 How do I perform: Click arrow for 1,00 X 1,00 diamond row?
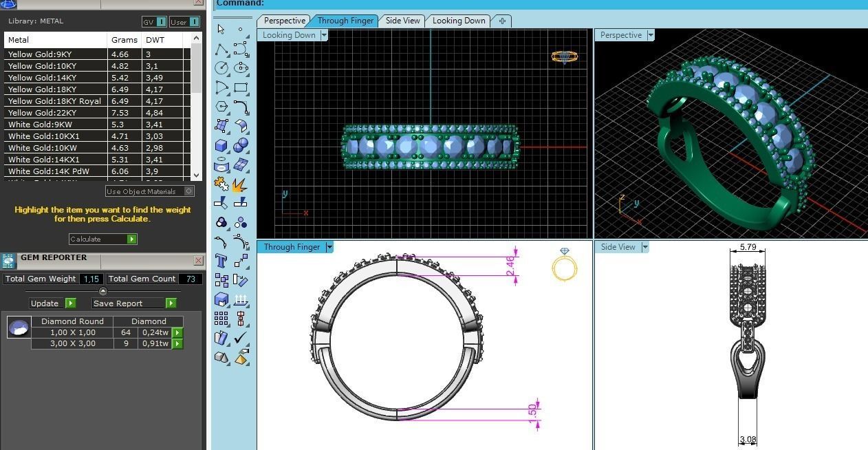point(177,332)
